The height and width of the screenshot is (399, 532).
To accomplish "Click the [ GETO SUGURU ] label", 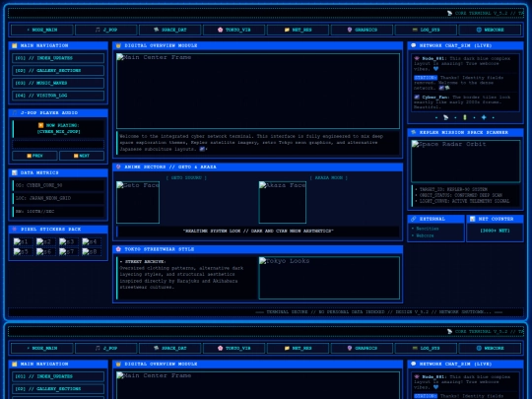I will tap(186, 177).
